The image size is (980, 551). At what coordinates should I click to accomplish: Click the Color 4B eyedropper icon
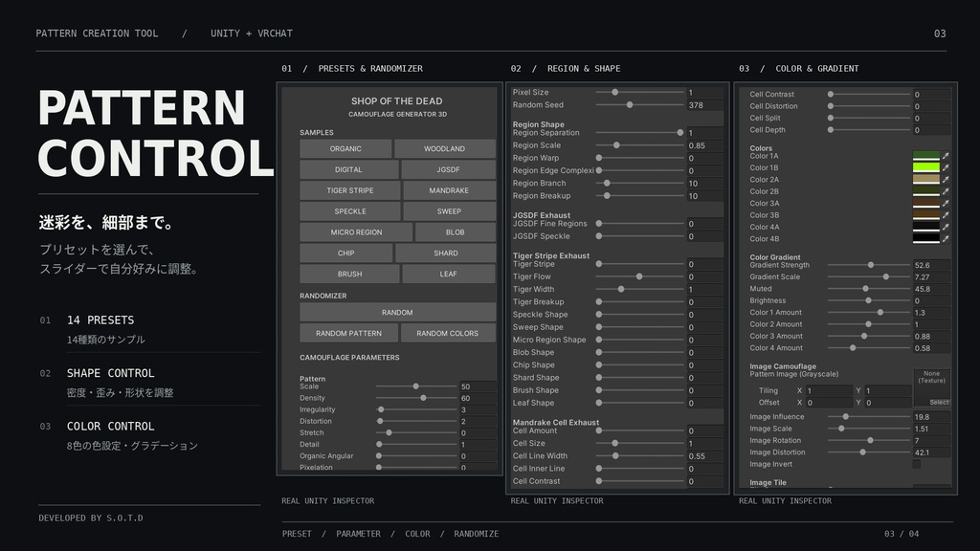point(946,238)
